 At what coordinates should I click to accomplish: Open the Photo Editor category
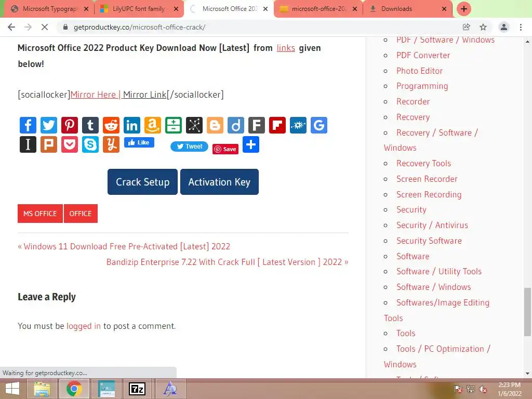[x=419, y=71]
